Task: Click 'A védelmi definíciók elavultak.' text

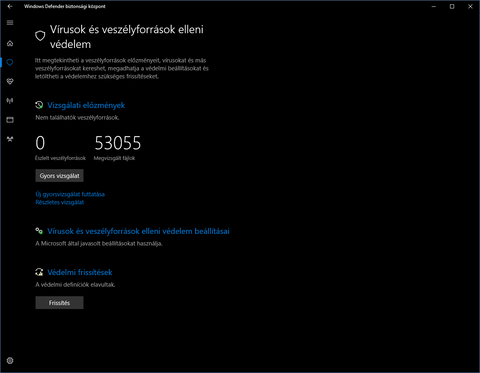Action: (x=75, y=285)
